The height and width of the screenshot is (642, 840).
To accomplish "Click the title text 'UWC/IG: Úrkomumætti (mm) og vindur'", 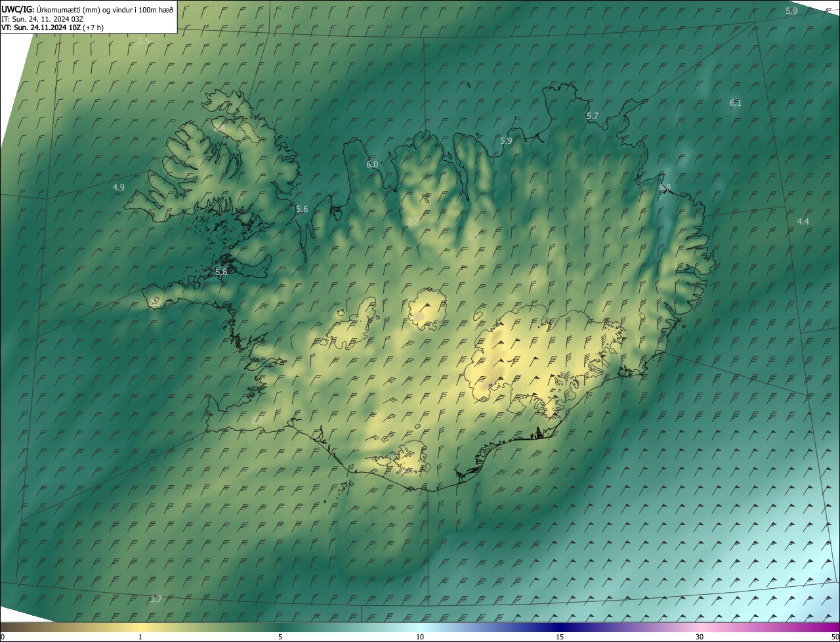I will tap(87, 9).
